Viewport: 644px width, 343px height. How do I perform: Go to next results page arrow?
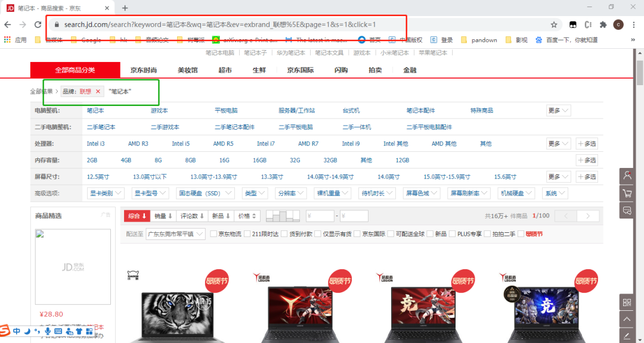pos(588,216)
